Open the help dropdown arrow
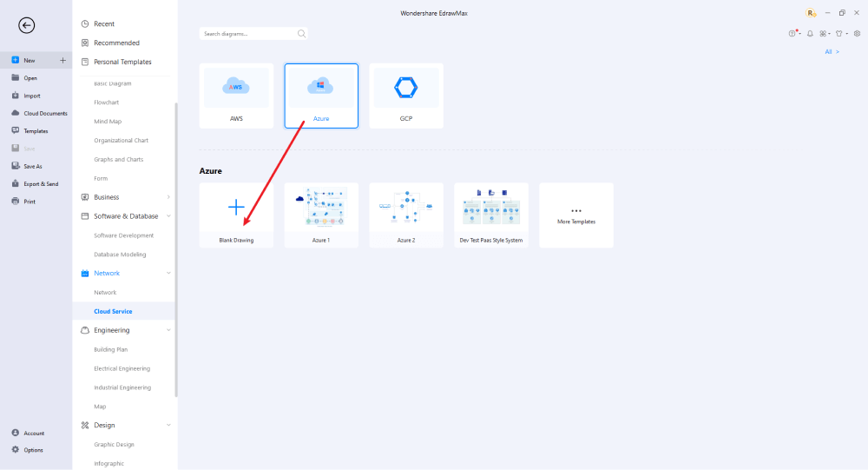 click(x=800, y=35)
